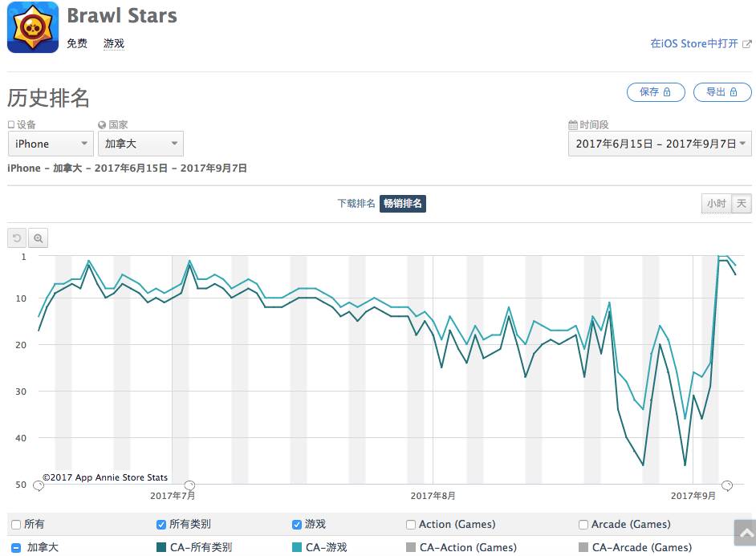Image resolution: width=756 pixels, height=556 pixels.
Task: Click the magnifier zoom-in chart icon
Action: tap(38, 238)
